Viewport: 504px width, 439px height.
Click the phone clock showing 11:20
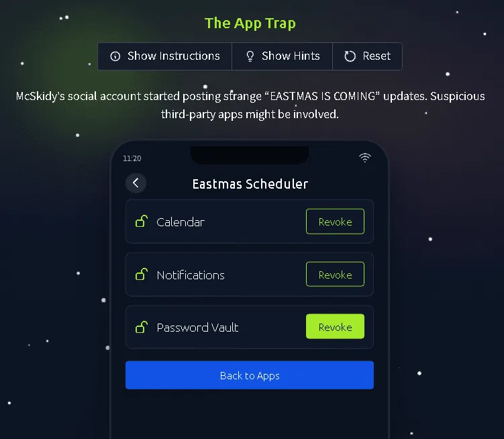point(132,158)
